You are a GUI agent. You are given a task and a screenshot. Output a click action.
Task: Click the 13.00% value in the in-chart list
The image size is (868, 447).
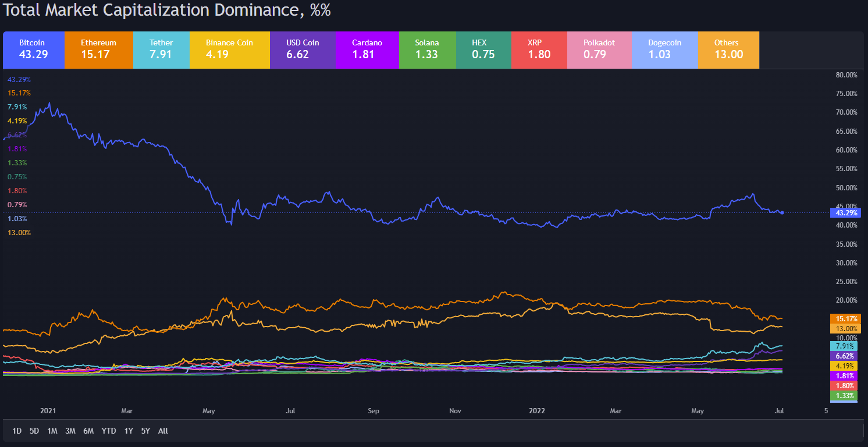pos(19,233)
